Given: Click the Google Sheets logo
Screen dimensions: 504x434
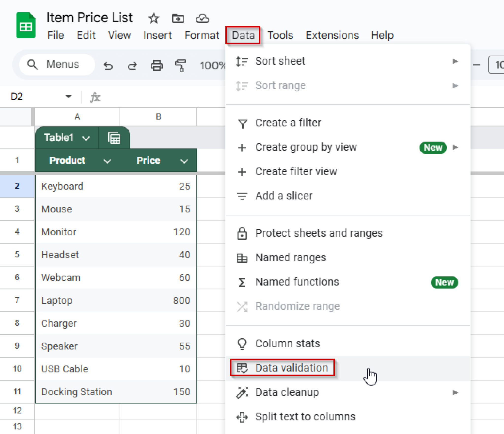Looking at the screenshot, I should pos(26,25).
